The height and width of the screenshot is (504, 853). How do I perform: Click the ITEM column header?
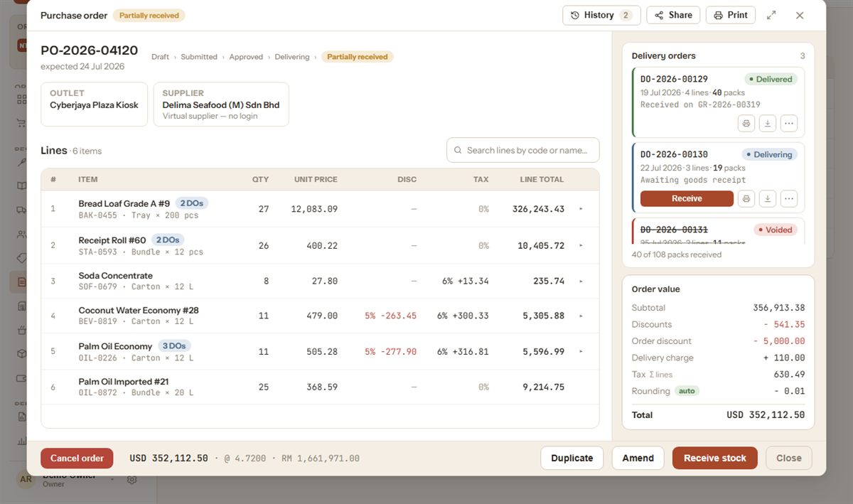pos(88,180)
